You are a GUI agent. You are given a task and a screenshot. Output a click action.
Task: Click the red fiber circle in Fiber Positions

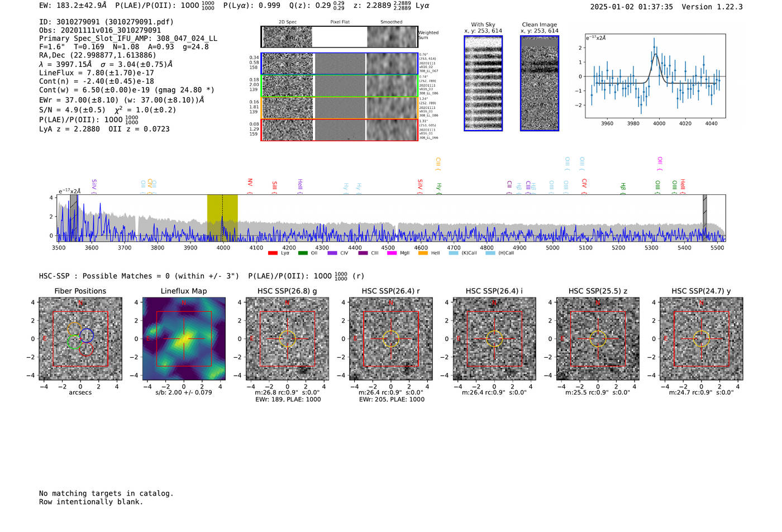pos(85,349)
